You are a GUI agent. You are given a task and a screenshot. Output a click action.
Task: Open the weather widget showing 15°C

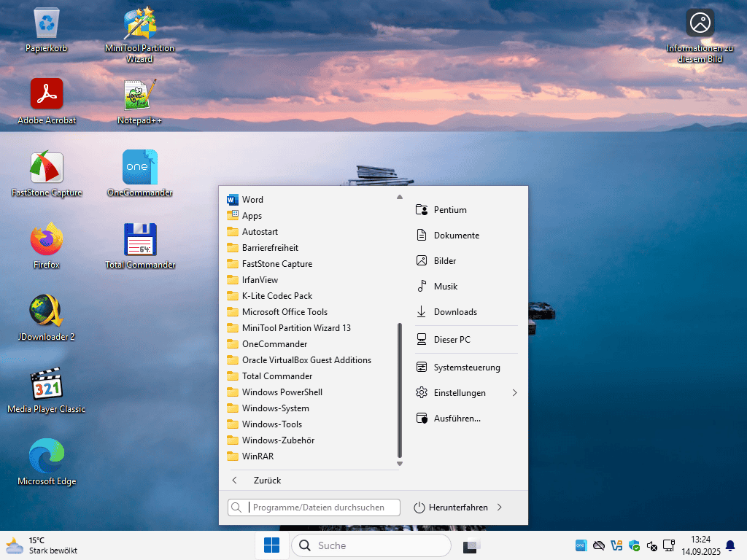(42, 545)
